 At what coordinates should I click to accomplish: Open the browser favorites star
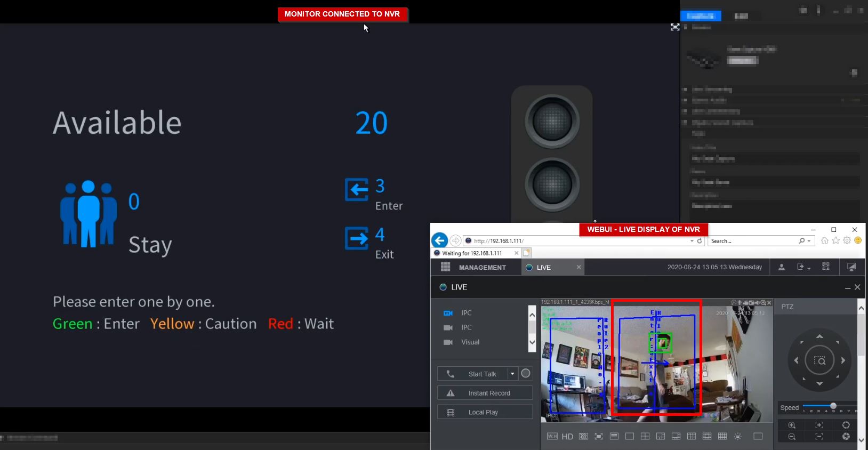836,240
